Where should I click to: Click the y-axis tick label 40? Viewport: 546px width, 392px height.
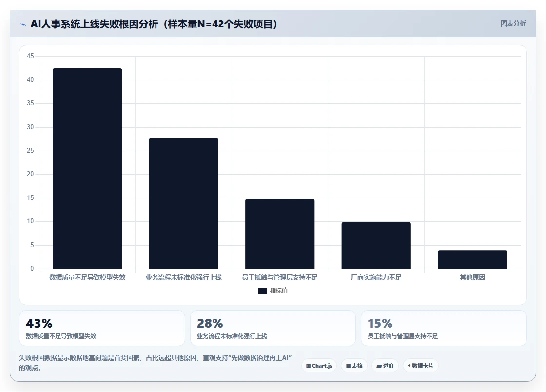pos(30,80)
